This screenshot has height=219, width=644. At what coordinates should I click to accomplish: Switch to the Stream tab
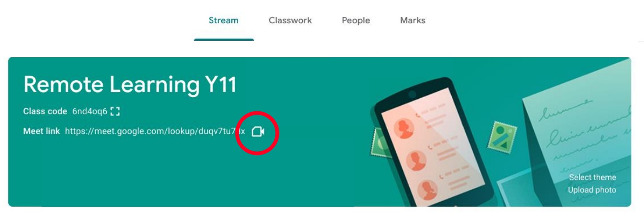pos(223,20)
